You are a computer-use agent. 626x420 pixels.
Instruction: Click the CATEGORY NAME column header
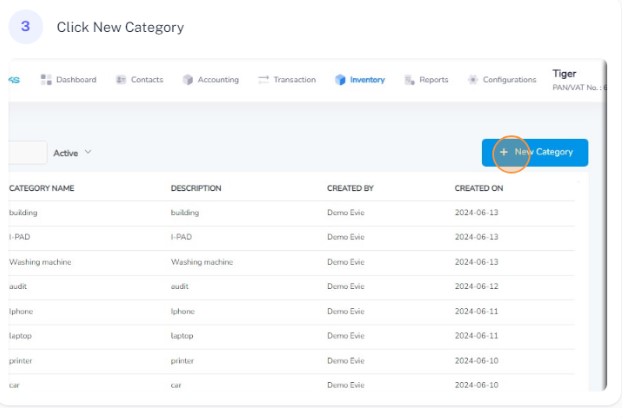pos(42,188)
